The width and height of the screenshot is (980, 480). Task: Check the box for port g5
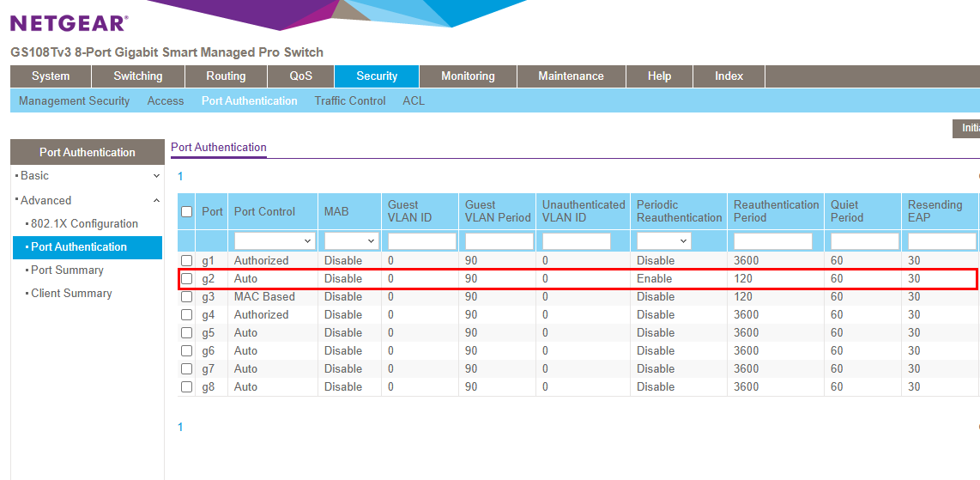[186, 332]
